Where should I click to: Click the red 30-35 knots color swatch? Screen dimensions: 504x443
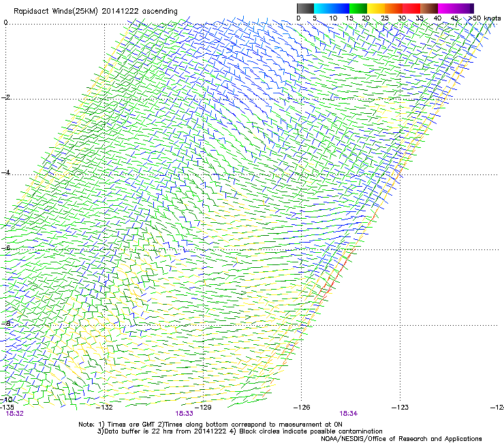[x=411, y=8]
